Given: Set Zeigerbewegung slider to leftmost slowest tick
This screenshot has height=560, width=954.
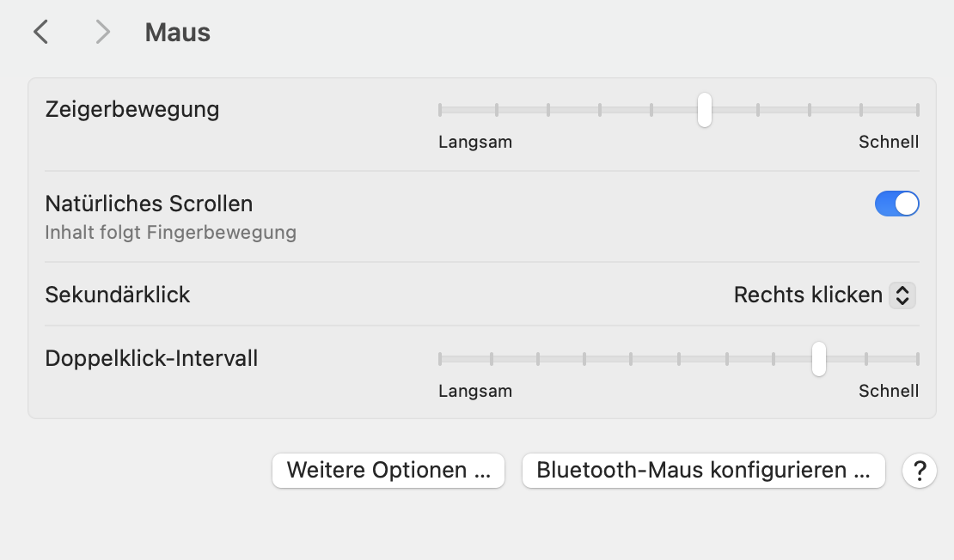Looking at the screenshot, I should point(440,110).
